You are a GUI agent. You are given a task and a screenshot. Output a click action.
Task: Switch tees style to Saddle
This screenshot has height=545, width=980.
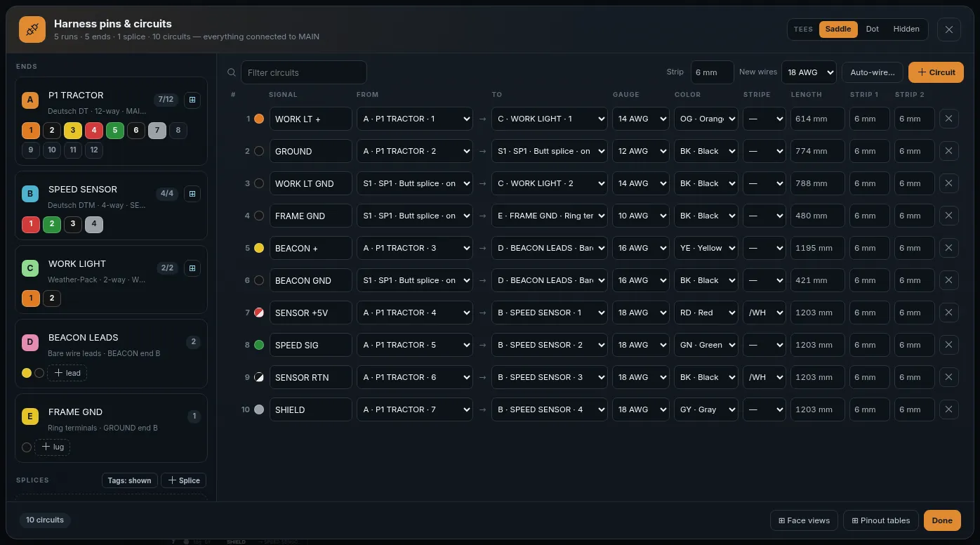pyautogui.click(x=838, y=29)
